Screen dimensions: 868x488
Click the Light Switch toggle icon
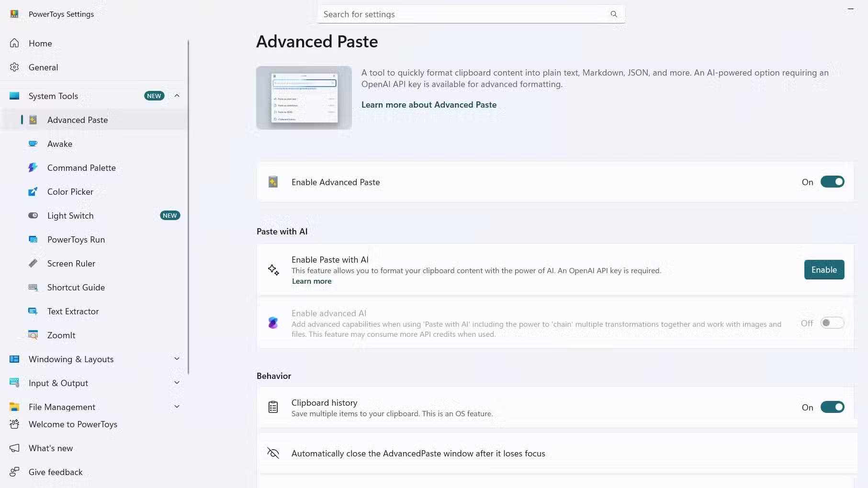33,215
